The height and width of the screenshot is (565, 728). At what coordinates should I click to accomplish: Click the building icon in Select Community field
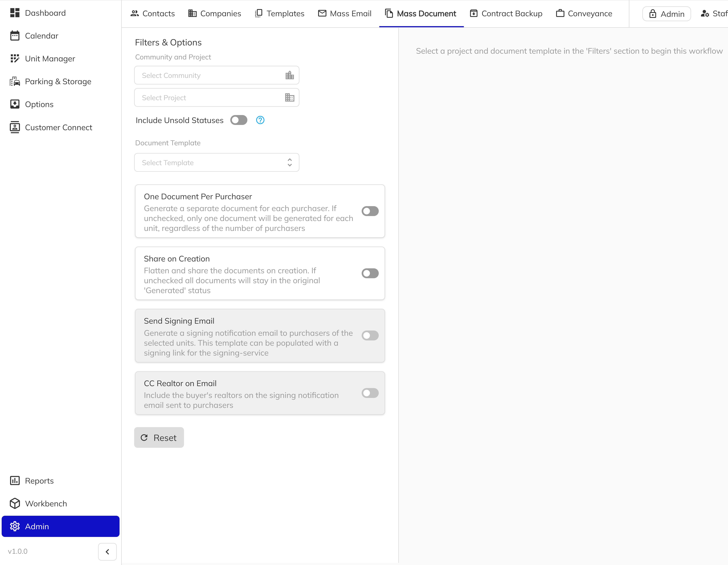pyautogui.click(x=289, y=75)
